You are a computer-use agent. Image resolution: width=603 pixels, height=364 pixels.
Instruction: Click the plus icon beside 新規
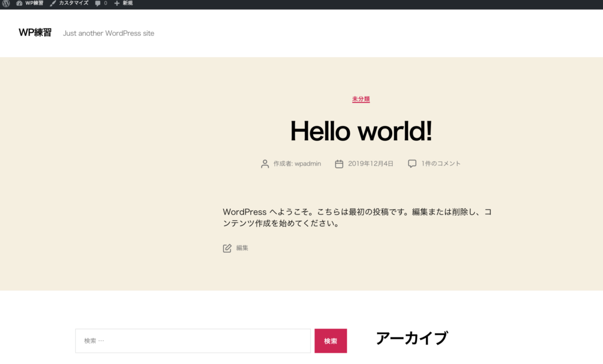coord(117,4)
